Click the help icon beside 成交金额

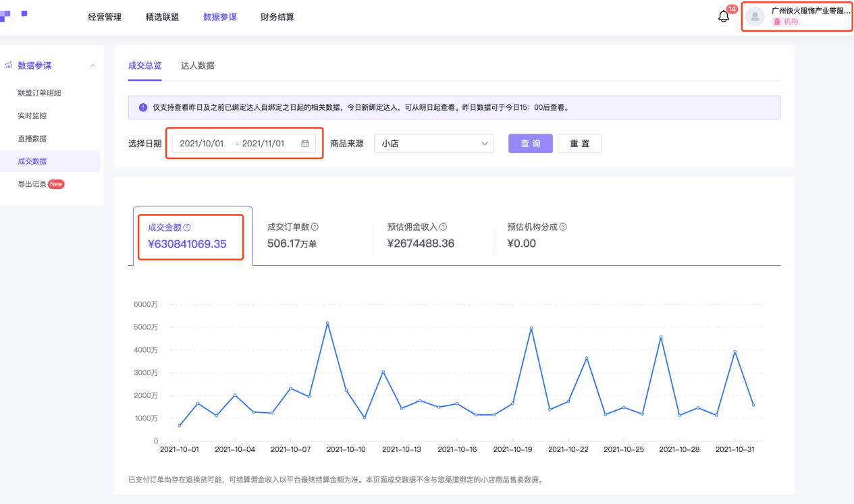point(187,228)
